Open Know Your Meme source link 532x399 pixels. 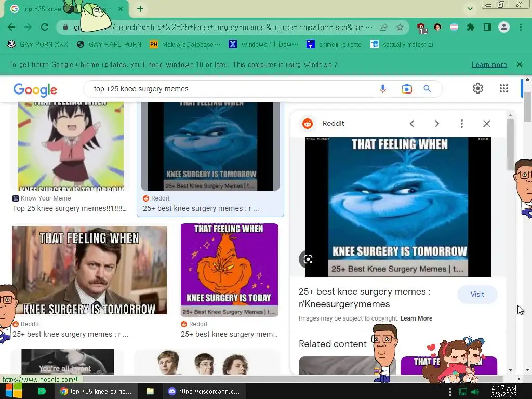click(42, 198)
